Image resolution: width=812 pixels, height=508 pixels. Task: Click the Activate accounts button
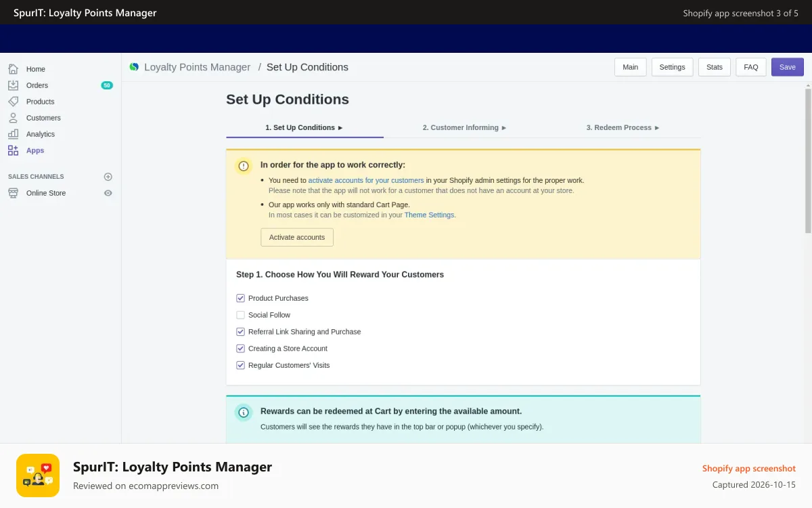pyautogui.click(x=297, y=237)
